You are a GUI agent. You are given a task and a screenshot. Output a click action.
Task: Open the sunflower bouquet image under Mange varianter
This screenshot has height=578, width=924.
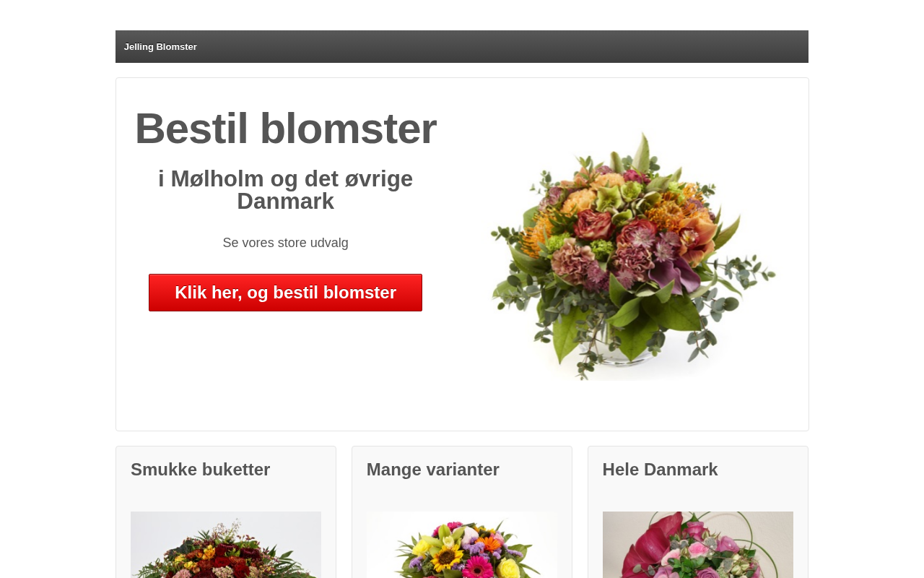pos(462,545)
